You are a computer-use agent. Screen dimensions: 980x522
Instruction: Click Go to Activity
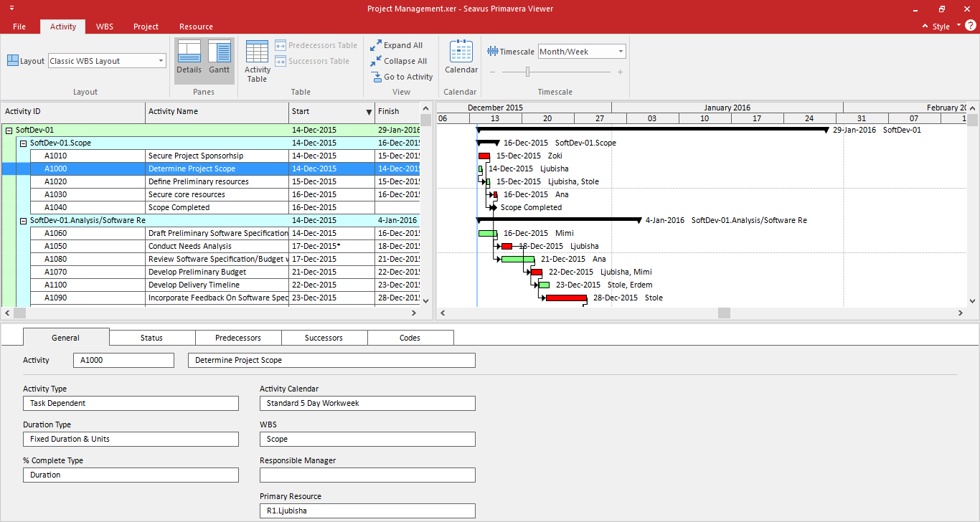402,77
